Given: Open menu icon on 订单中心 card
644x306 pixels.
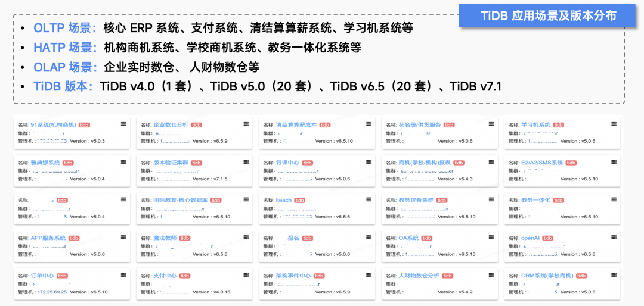Looking at the screenshot, I should point(123,275).
